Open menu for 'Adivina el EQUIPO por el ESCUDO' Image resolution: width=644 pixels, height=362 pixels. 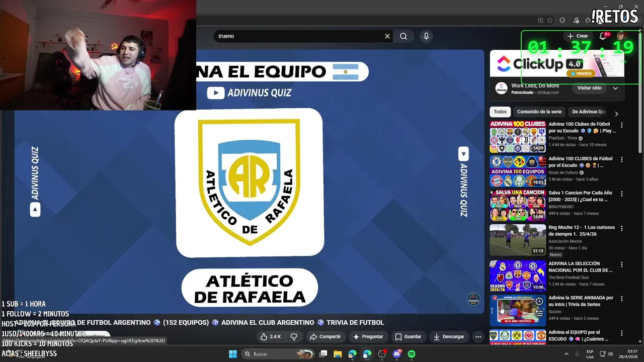[x=622, y=333]
